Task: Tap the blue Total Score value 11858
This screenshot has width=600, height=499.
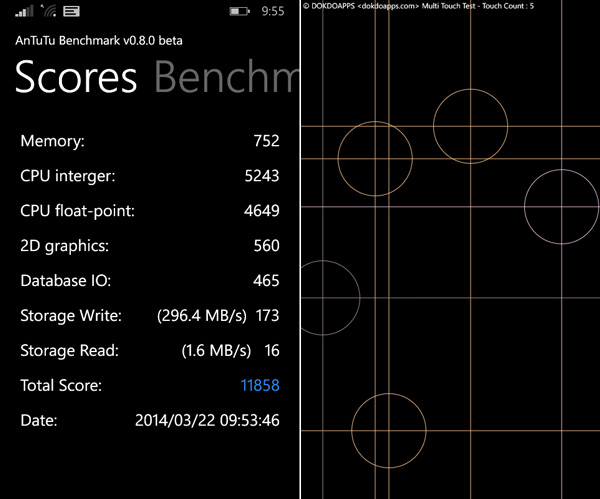Action: tap(259, 385)
